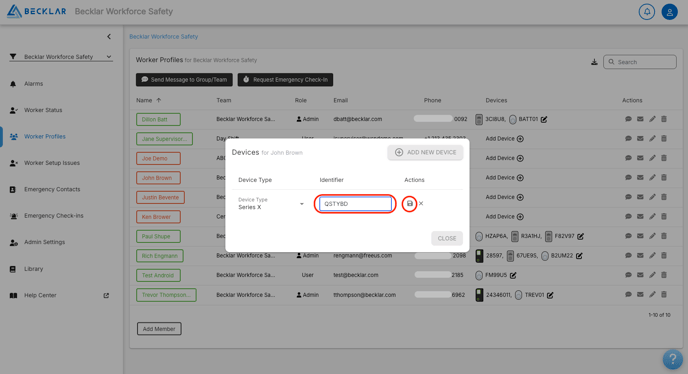Open Joe Demo worker profile

[x=158, y=158]
